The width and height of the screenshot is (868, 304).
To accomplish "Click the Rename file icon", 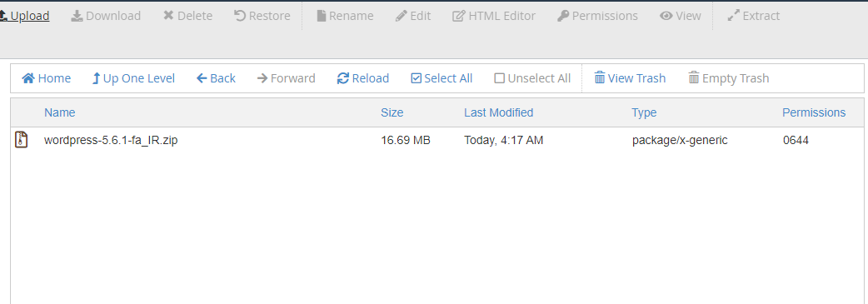I will [x=321, y=16].
